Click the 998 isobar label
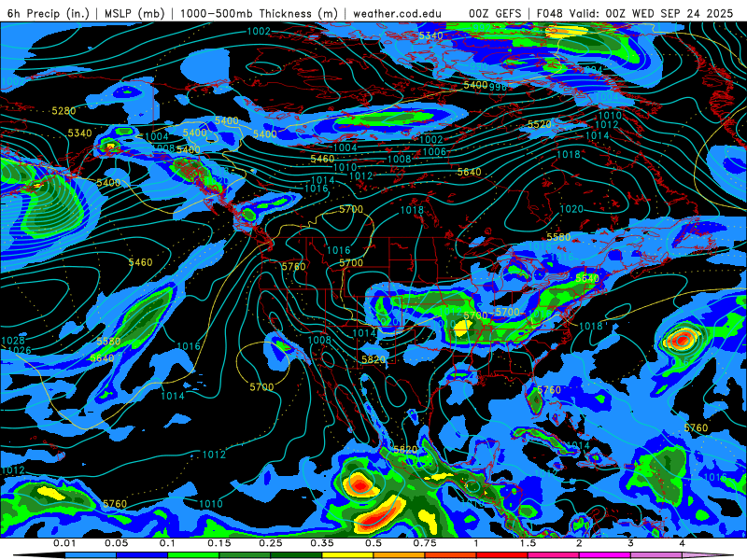This screenshot has height=560, width=747. [498, 87]
